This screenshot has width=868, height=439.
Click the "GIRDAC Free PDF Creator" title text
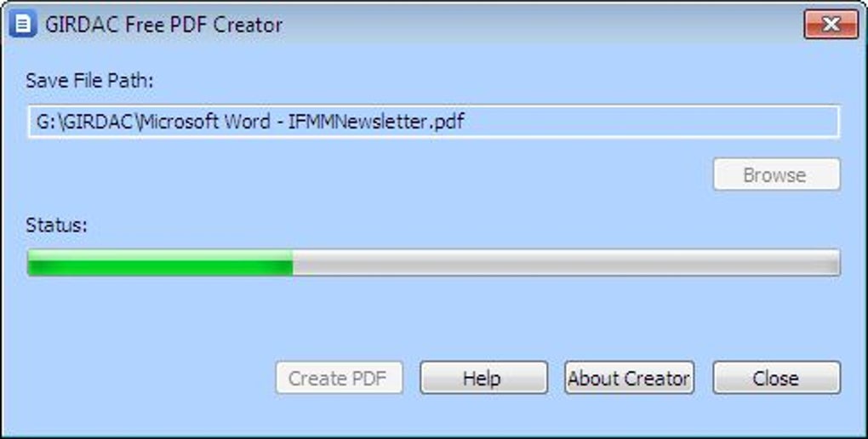click(164, 25)
